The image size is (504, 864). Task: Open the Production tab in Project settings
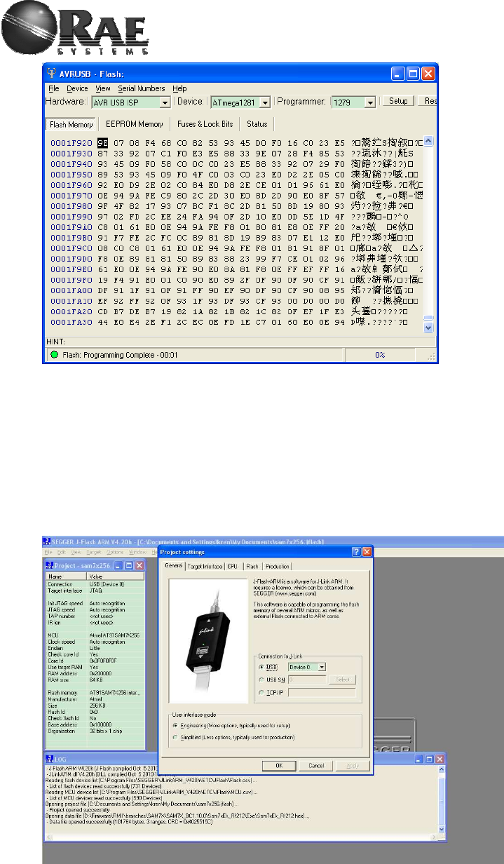[278, 567]
